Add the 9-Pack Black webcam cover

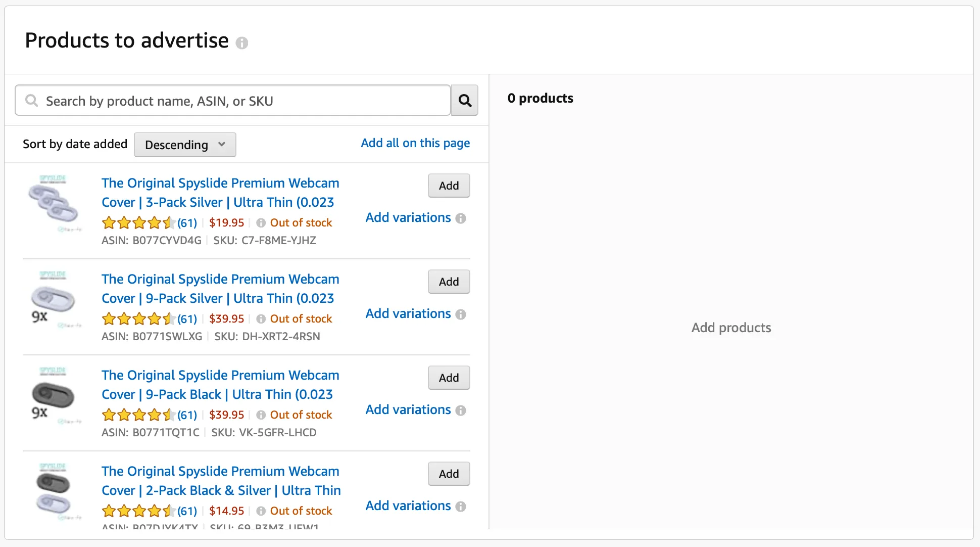pos(449,378)
